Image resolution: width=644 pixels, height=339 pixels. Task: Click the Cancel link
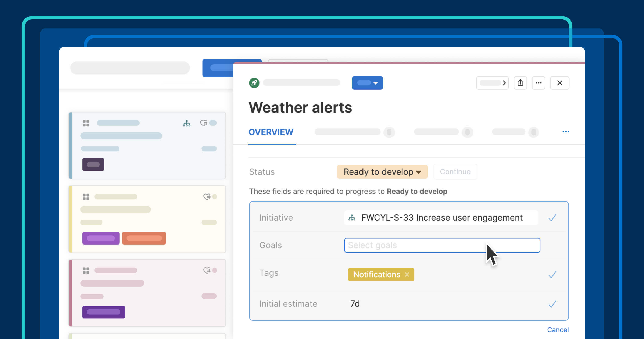click(x=558, y=330)
